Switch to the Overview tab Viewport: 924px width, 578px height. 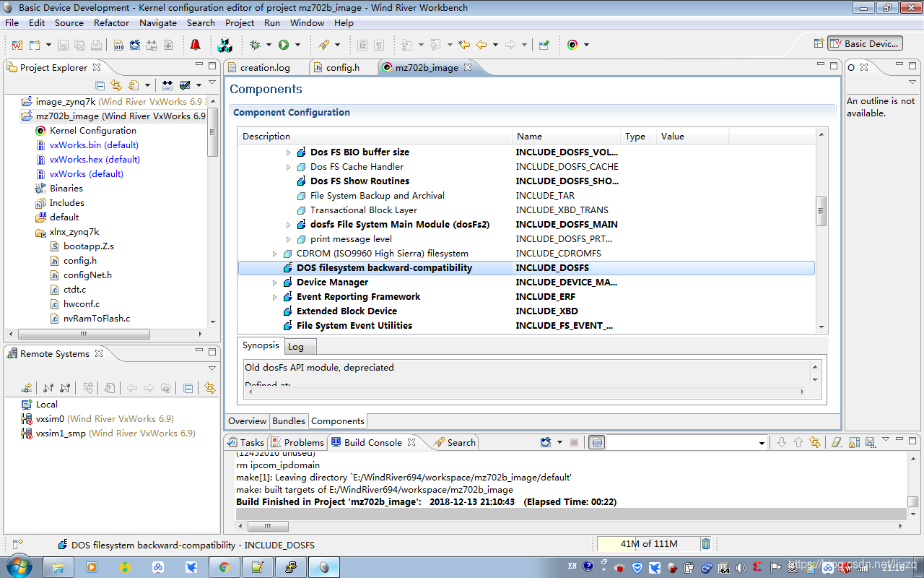click(x=247, y=420)
